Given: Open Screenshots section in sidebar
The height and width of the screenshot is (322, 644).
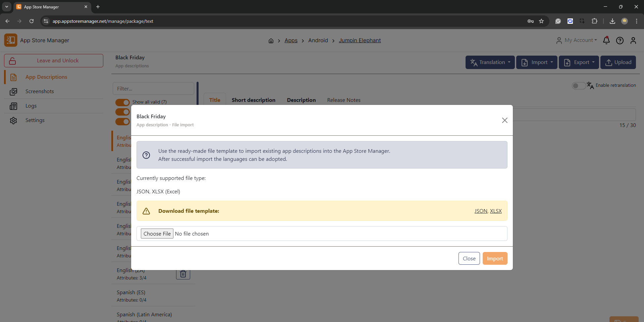Looking at the screenshot, I should point(40,91).
